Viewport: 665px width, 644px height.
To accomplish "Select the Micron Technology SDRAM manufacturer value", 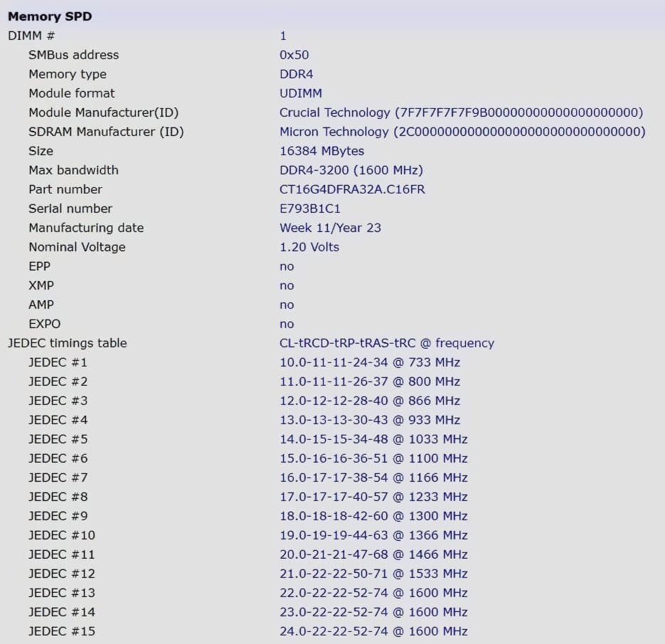I will coord(462,132).
